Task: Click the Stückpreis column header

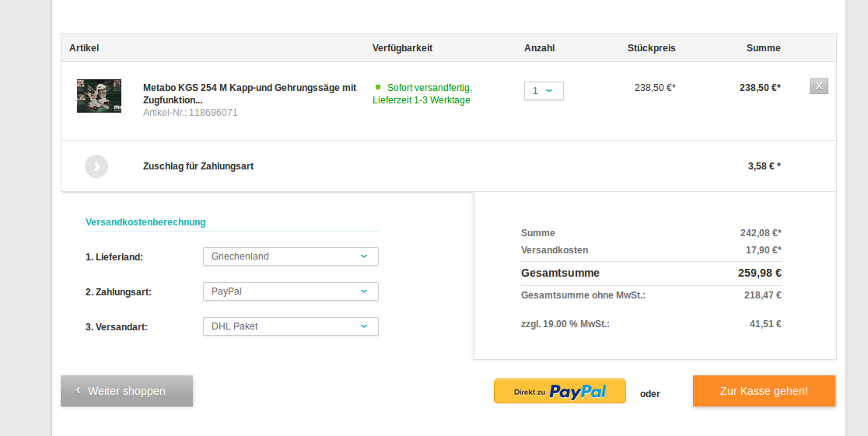Action: tap(651, 48)
